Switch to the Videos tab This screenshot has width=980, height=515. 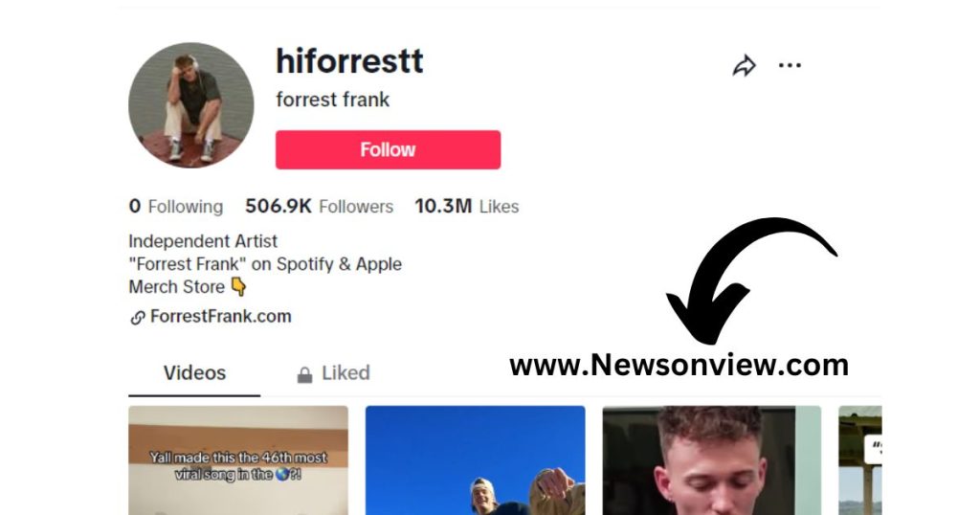[x=194, y=373]
